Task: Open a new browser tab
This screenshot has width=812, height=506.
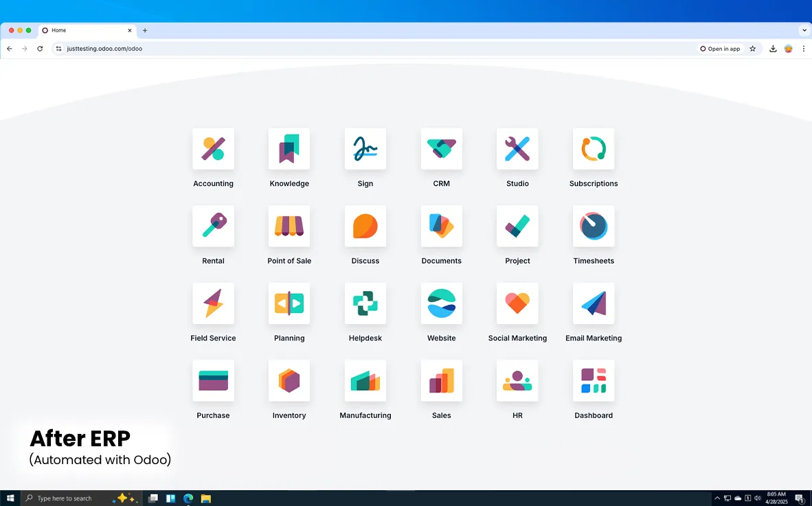Action: pos(145,30)
